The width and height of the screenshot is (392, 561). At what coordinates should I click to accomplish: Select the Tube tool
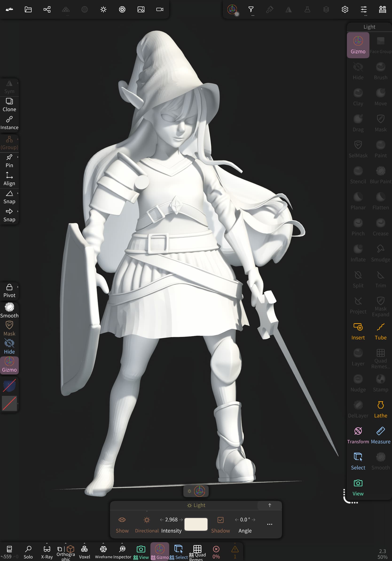coord(380,331)
